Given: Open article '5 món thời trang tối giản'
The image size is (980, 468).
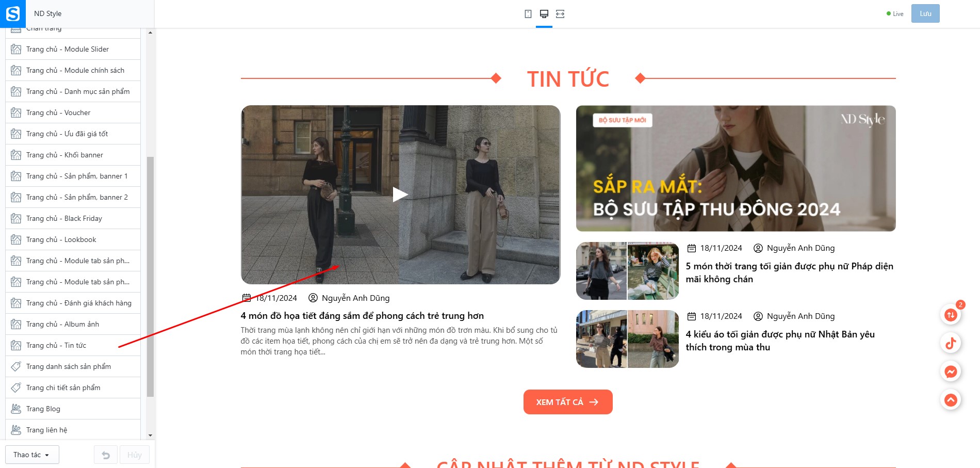Looking at the screenshot, I should coord(789,272).
